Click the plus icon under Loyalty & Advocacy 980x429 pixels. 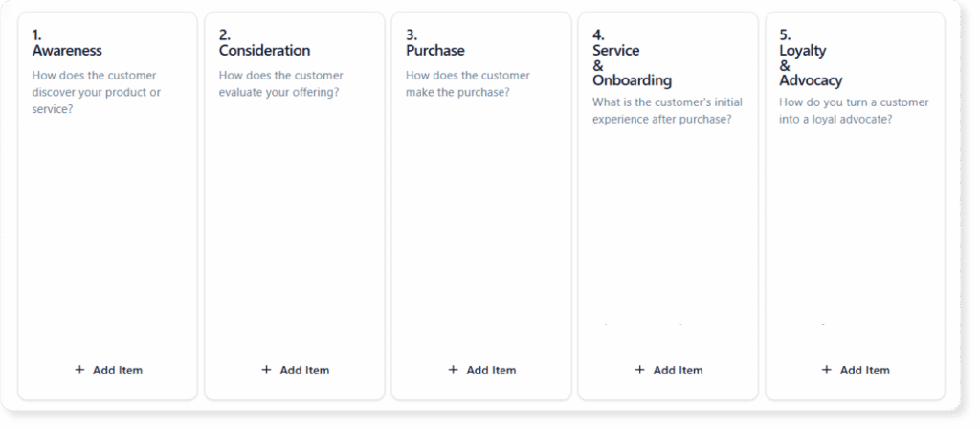tap(827, 370)
